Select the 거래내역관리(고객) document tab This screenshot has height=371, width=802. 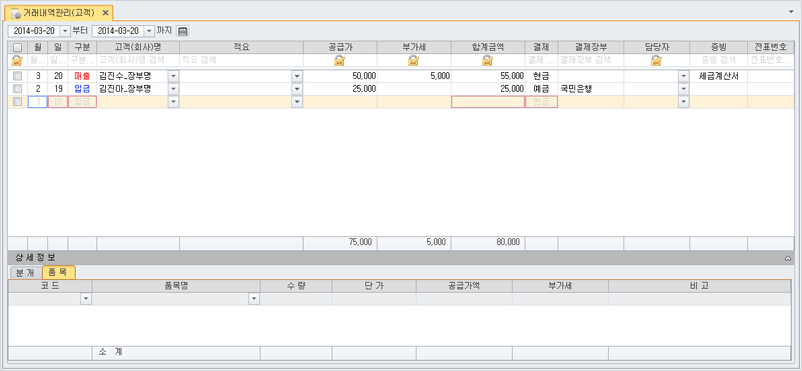coord(59,13)
